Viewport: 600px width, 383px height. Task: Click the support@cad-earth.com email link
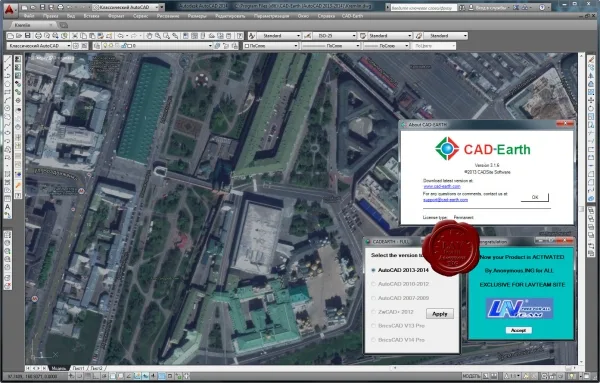point(445,200)
